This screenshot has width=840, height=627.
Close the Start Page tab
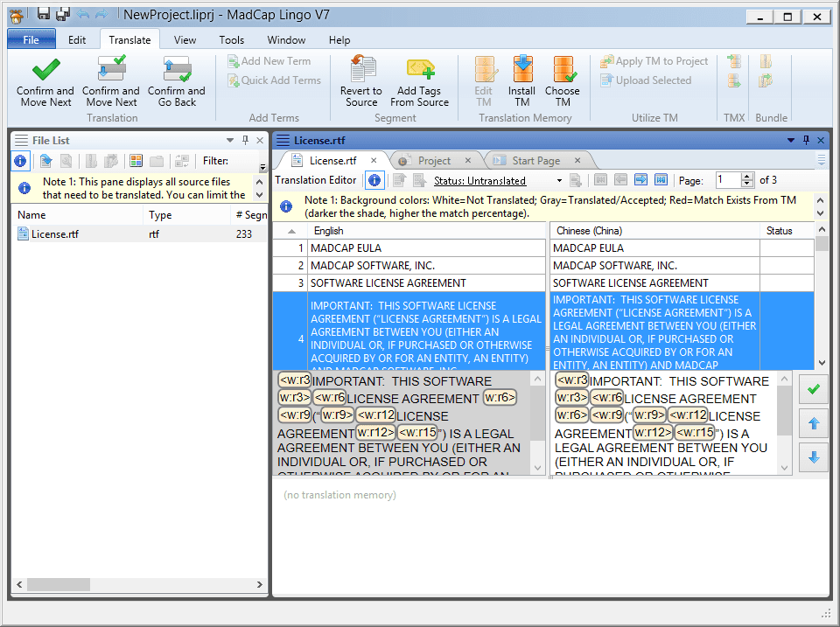(577, 160)
